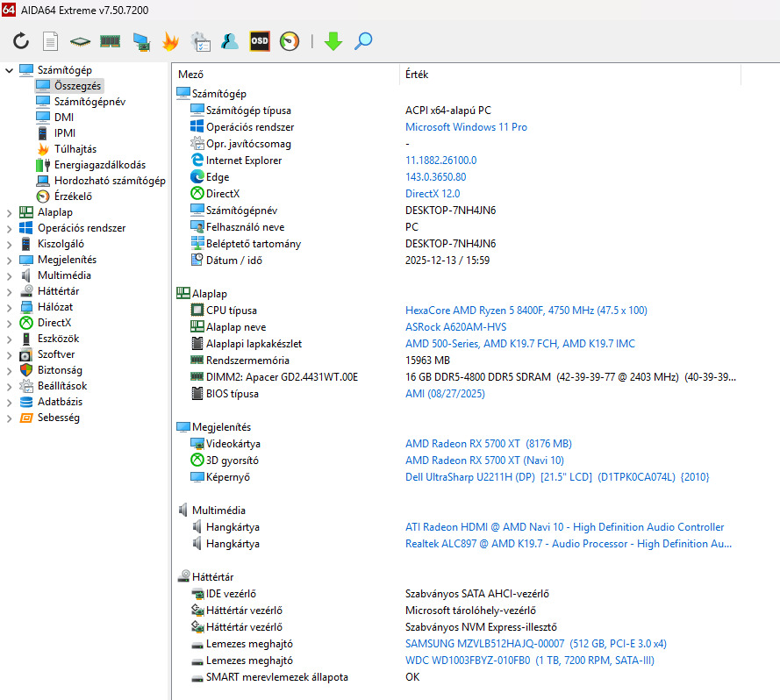
Task: Open the 11.1882.26100.0 Internet Explorer link
Action: (x=440, y=161)
